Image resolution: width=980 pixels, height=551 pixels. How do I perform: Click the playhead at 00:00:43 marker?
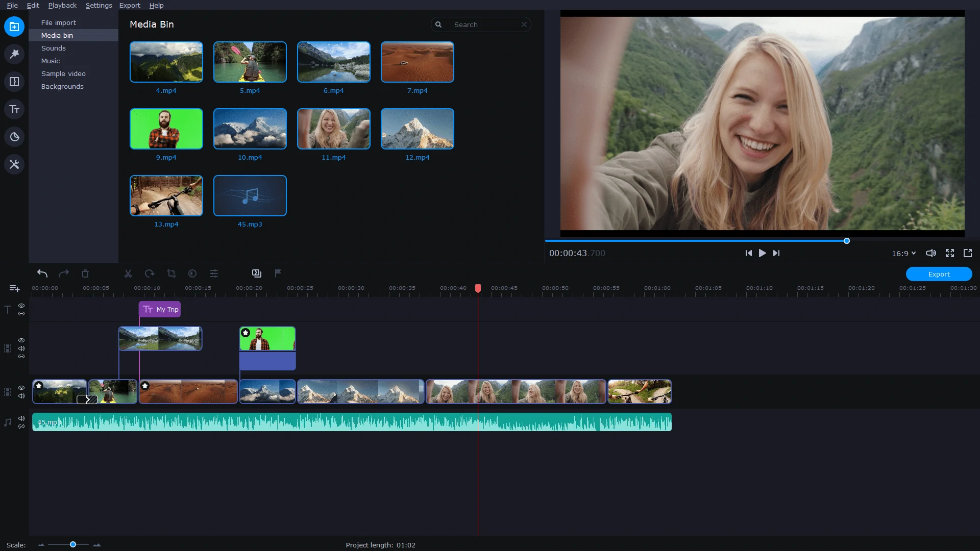click(478, 288)
